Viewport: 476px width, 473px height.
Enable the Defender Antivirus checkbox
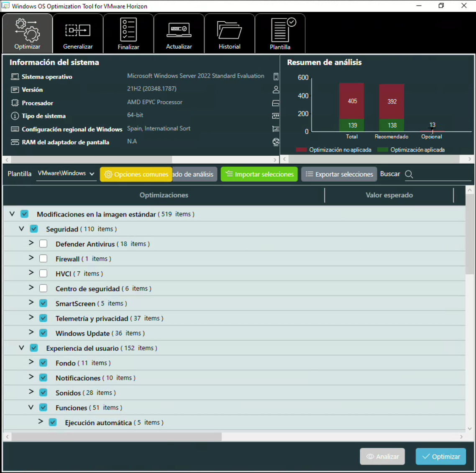tap(43, 244)
